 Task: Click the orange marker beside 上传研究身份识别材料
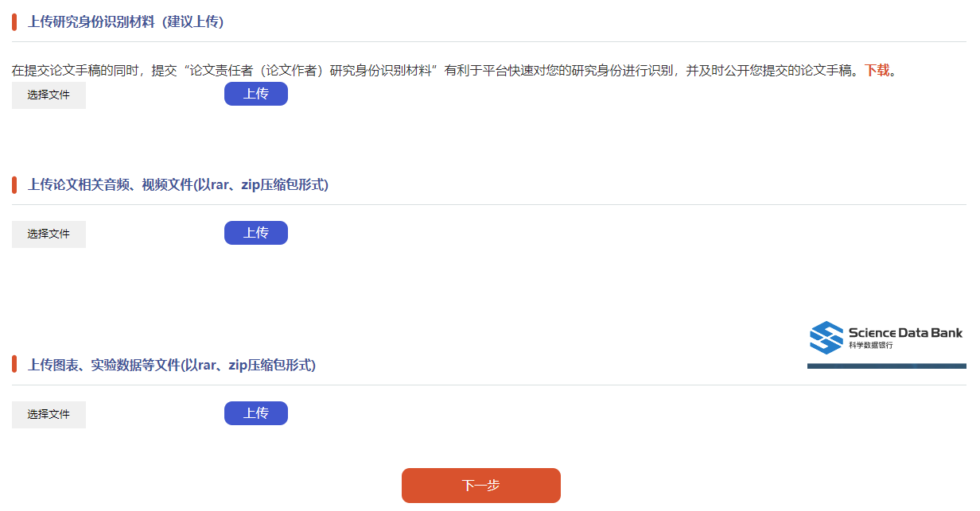point(14,22)
